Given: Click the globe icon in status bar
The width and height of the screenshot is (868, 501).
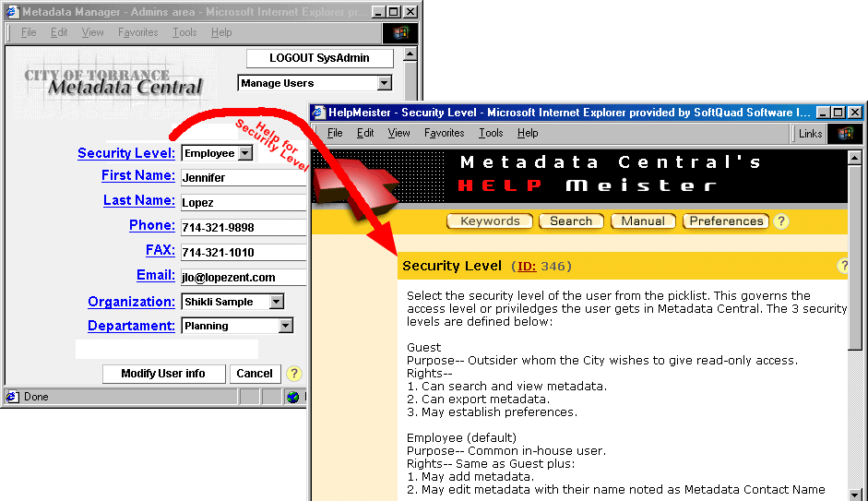Looking at the screenshot, I should pos(293,397).
